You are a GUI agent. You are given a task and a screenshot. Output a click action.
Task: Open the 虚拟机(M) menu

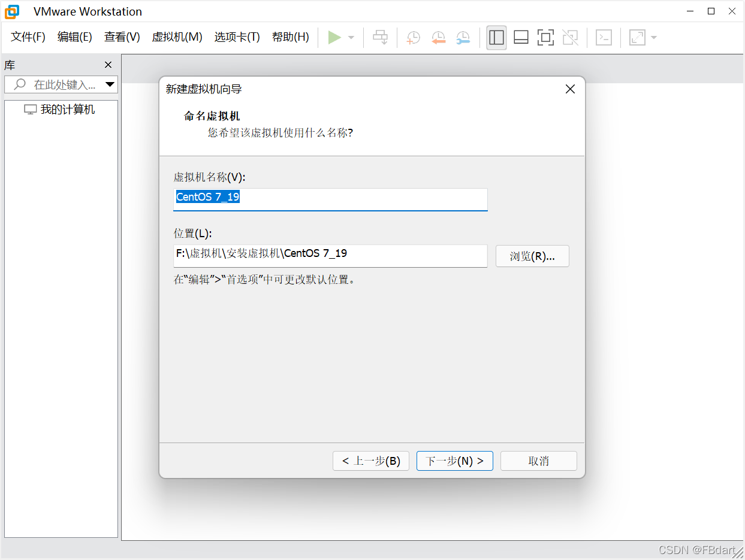click(x=177, y=37)
